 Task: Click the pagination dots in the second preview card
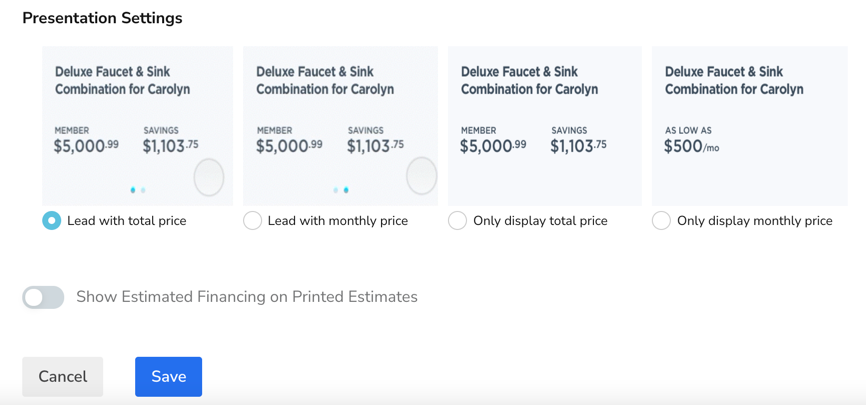point(341,190)
